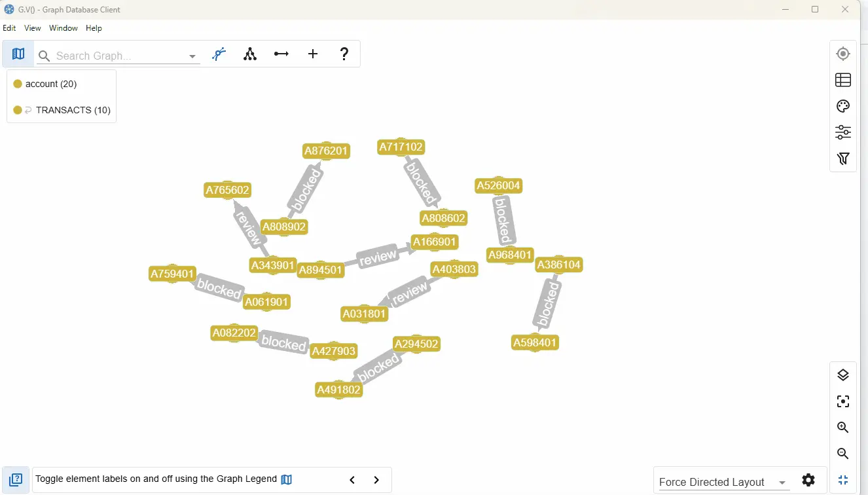Screen dimensions: 868x495
Task: Open the search history dropdown arrow
Action: (x=192, y=56)
